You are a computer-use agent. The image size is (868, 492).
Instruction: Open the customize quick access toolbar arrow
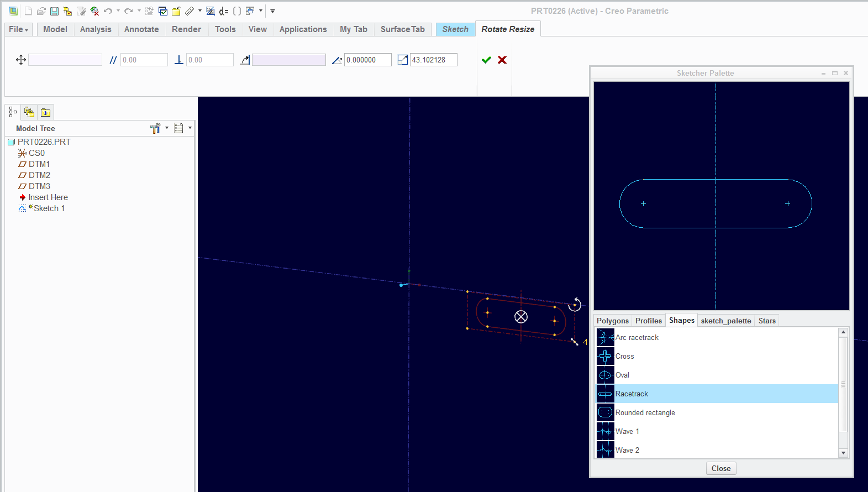[272, 11]
